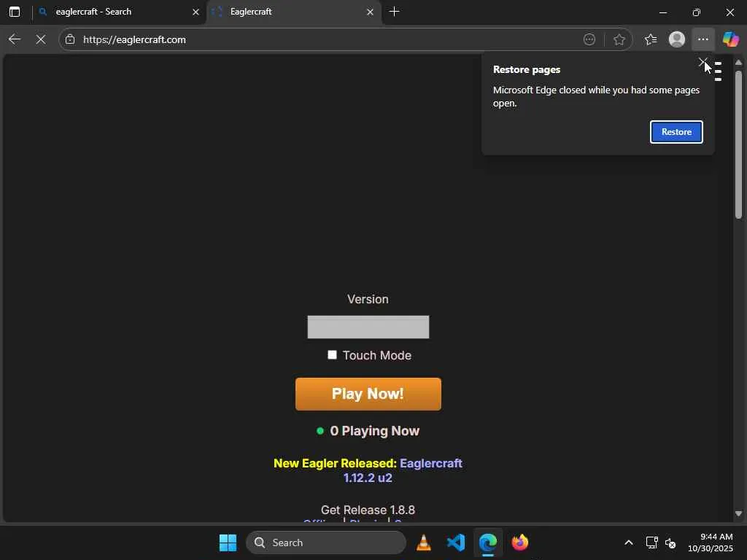Viewport: 747px width, 560px height.
Task: Open the clock showing 9:44 AM
Action: point(710,542)
